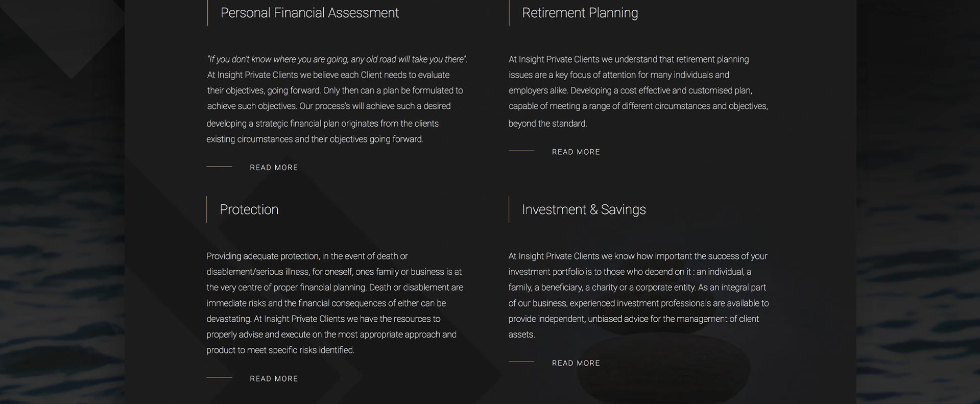The height and width of the screenshot is (404, 980).
Task: Click the vertical bar left of Retirement Planning
Action: tap(509, 13)
